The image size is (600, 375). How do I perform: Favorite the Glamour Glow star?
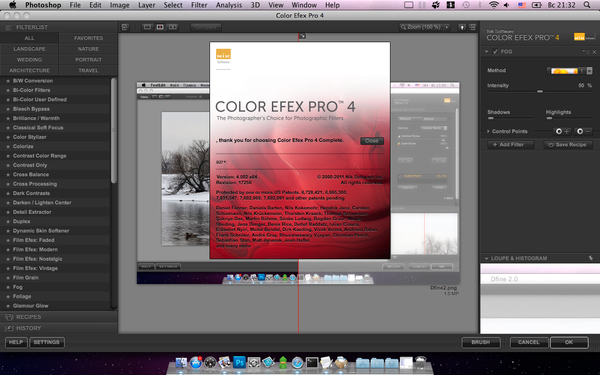[7, 306]
